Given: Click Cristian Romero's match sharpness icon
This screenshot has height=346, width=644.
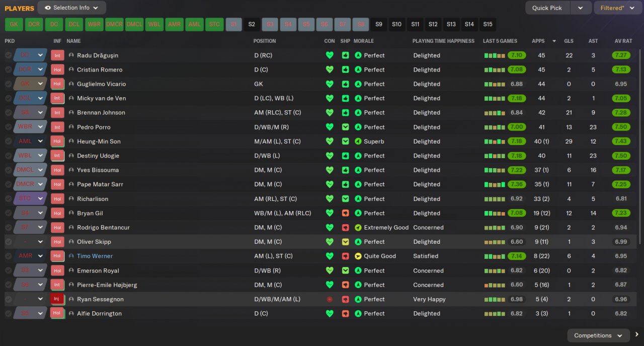Looking at the screenshot, I should point(345,70).
